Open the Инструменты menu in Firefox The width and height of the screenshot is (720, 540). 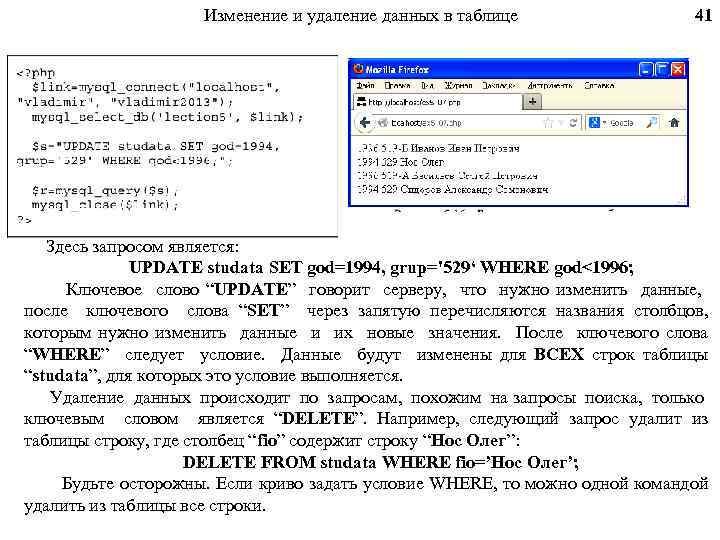click(x=550, y=85)
